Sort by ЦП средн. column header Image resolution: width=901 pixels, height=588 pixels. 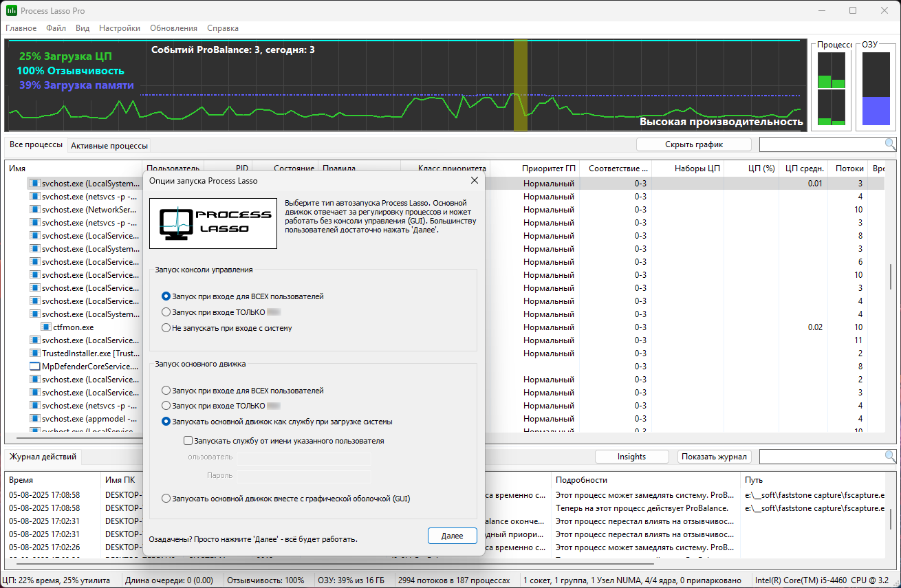click(x=803, y=168)
